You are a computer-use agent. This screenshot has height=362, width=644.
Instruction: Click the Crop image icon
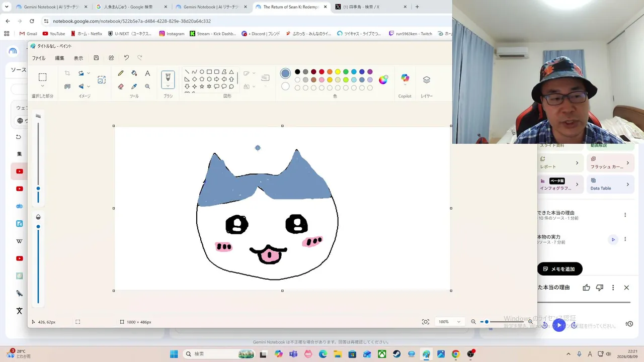67,73
